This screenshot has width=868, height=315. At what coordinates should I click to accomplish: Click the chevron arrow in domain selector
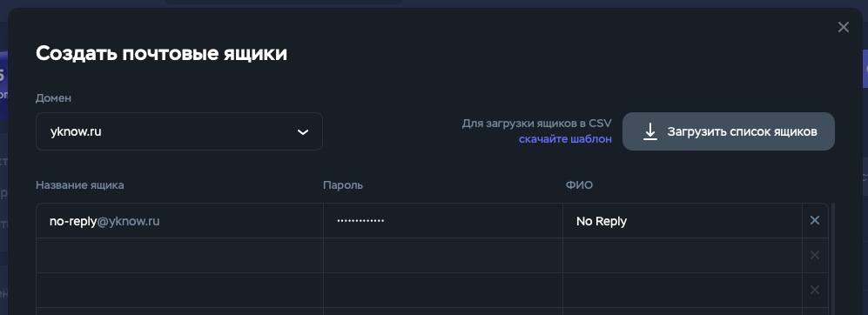click(302, 132)
